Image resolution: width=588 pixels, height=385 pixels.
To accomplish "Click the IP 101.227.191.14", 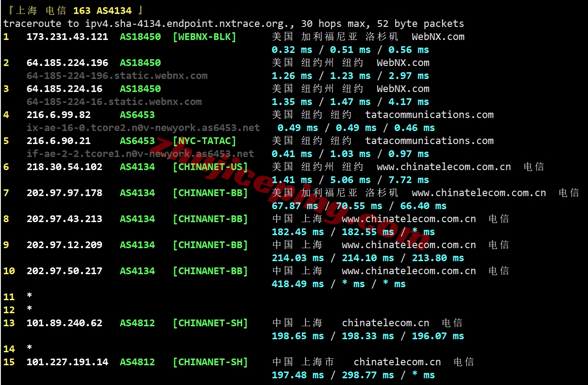I will 67,362.
